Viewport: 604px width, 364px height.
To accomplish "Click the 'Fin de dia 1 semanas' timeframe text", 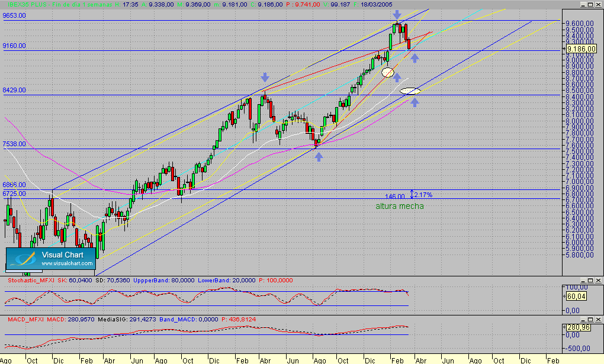I will tap(82, 5).
